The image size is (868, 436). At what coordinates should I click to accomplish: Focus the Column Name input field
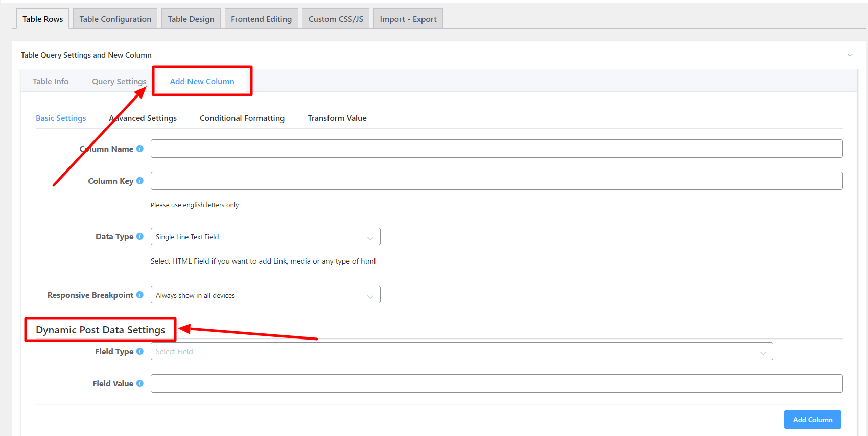(497, 149)
